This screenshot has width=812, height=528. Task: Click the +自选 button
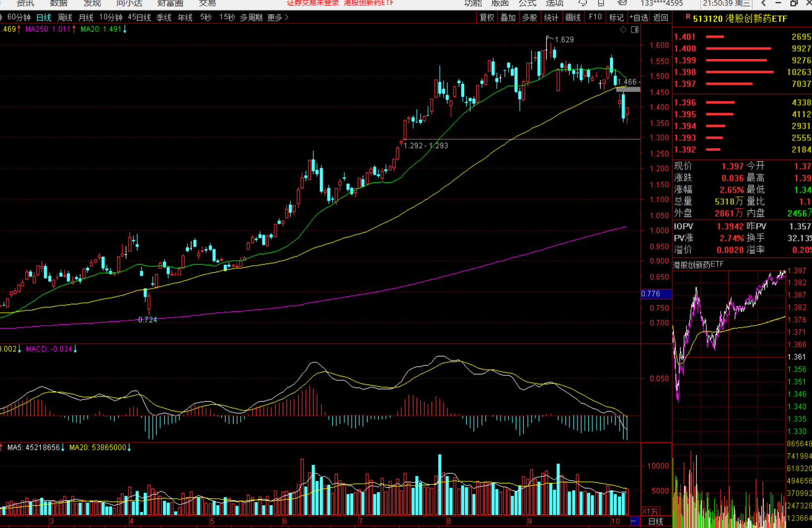[639, 17]
